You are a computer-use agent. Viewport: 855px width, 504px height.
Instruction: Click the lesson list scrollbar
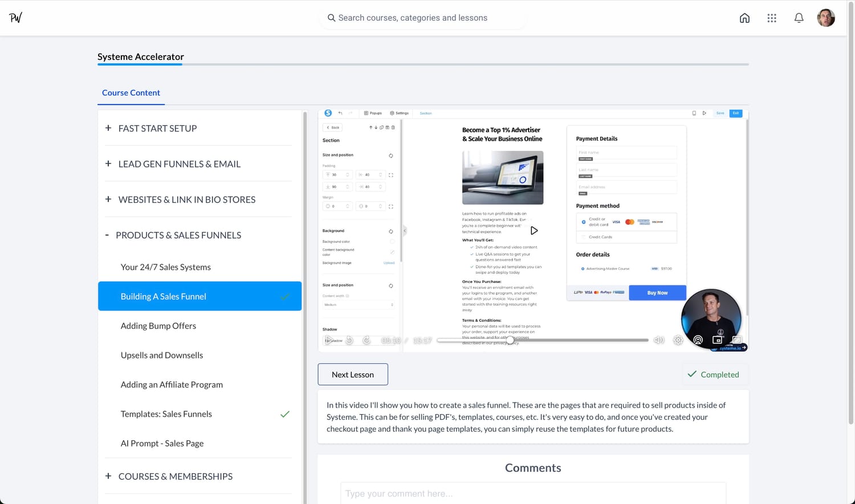[x=305, y=308]
